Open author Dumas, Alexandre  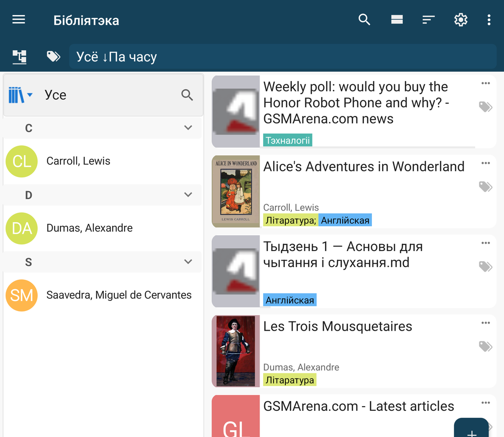pyautogui.click(x=89, y=228)
